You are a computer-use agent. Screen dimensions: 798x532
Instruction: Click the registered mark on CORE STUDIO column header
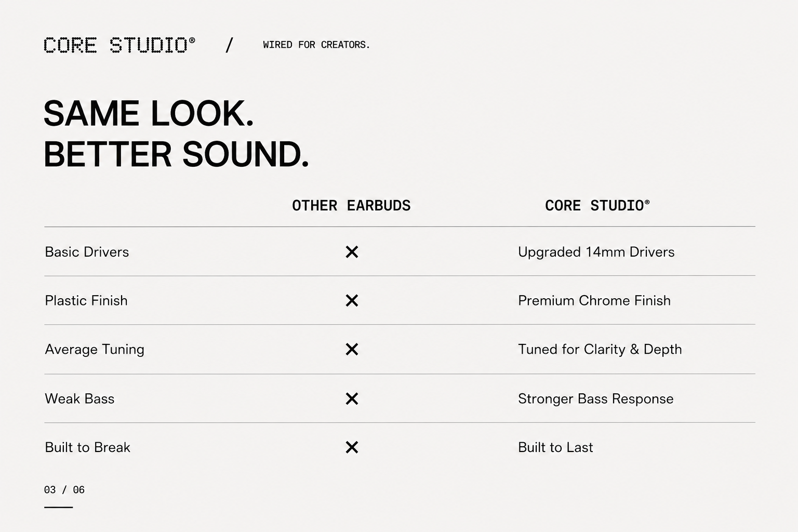647,202
